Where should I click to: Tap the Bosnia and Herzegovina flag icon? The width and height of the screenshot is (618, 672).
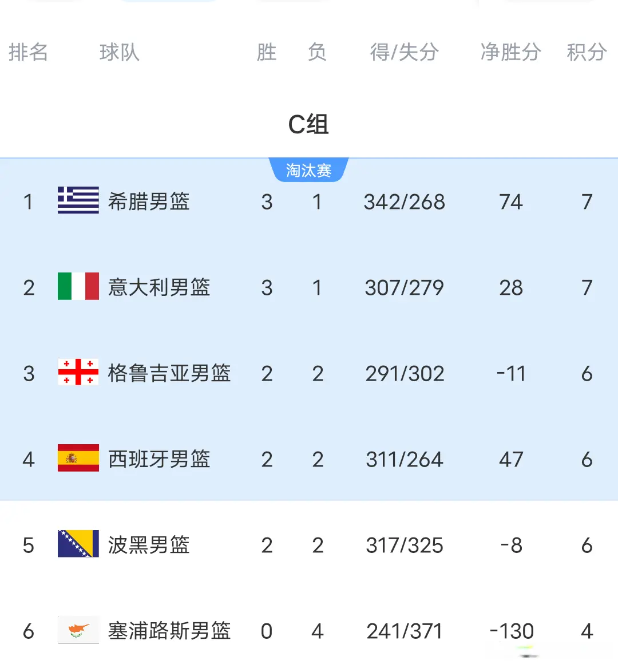click(x=78, y=543)
